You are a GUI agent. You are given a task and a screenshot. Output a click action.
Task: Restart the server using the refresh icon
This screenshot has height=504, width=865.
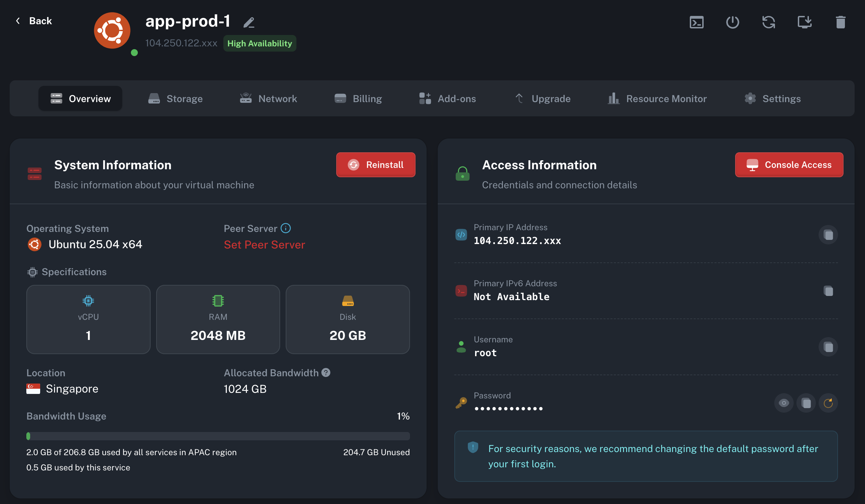[769, 22]
